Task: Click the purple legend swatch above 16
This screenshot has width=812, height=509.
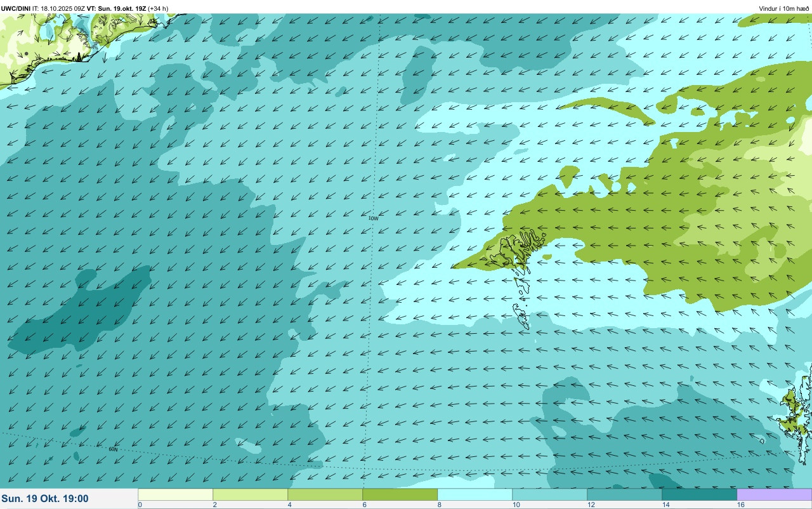Action: tap(774, 494)
